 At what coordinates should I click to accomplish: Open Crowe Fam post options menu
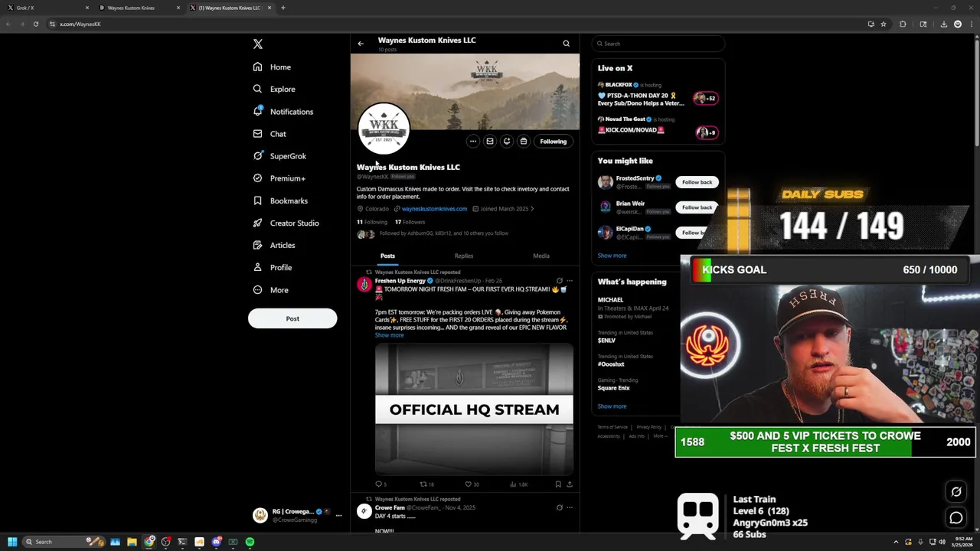pos(569,507)
